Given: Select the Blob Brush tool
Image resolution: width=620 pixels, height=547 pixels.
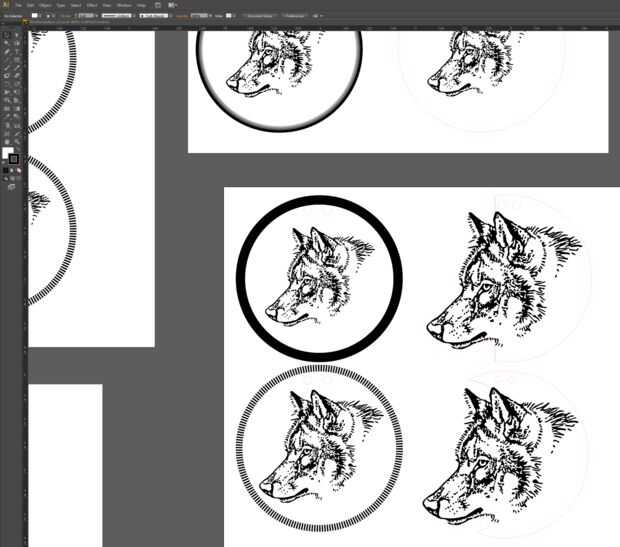Looking at the screenshot, I should click(x=6, y=76).
